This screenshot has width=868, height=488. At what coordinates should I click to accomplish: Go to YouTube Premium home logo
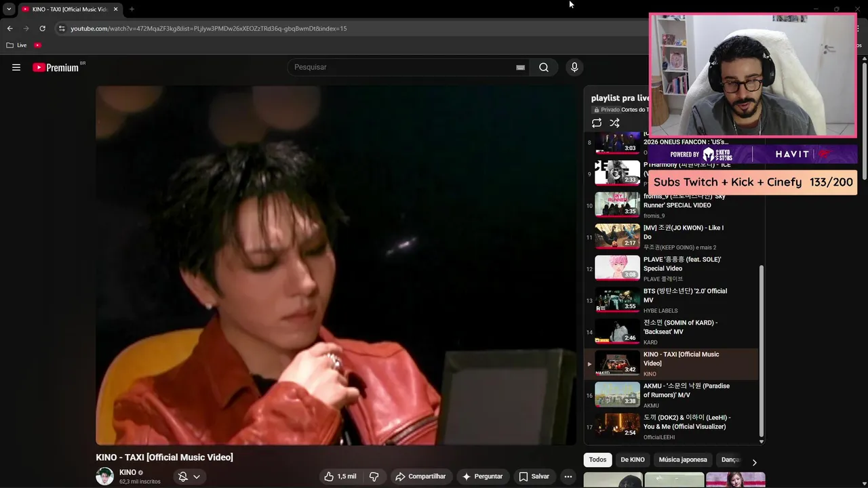pos(57,67)
